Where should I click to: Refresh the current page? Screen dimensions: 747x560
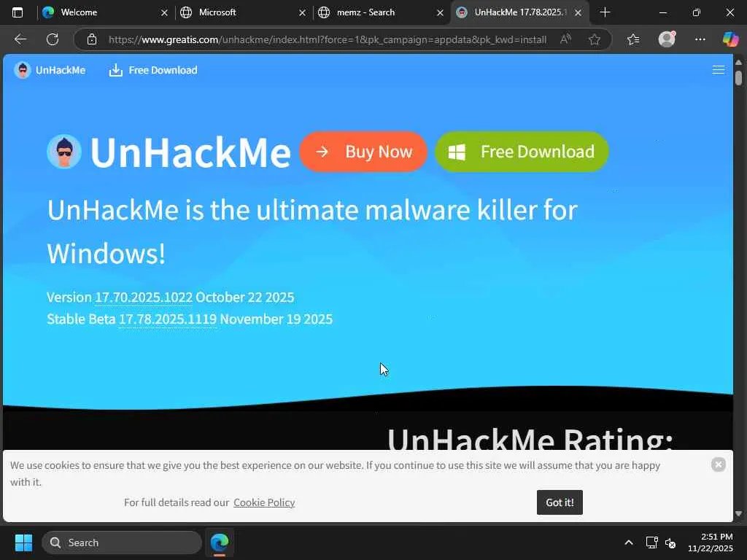(53, 39)
